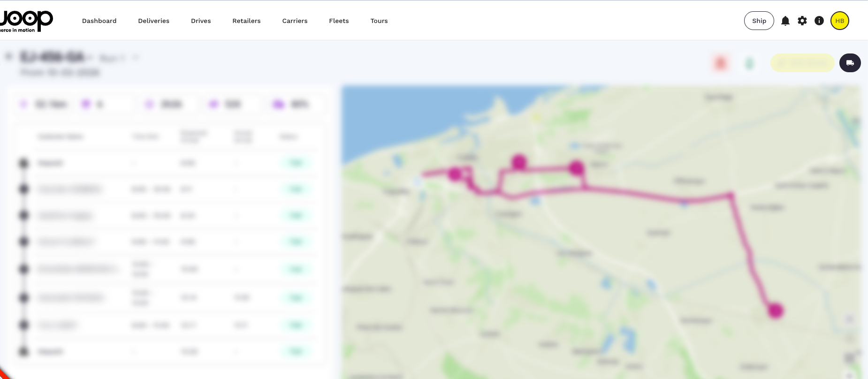Click the southeastern magenta route marker on map

pyautogui.click(x=775, y=311)
